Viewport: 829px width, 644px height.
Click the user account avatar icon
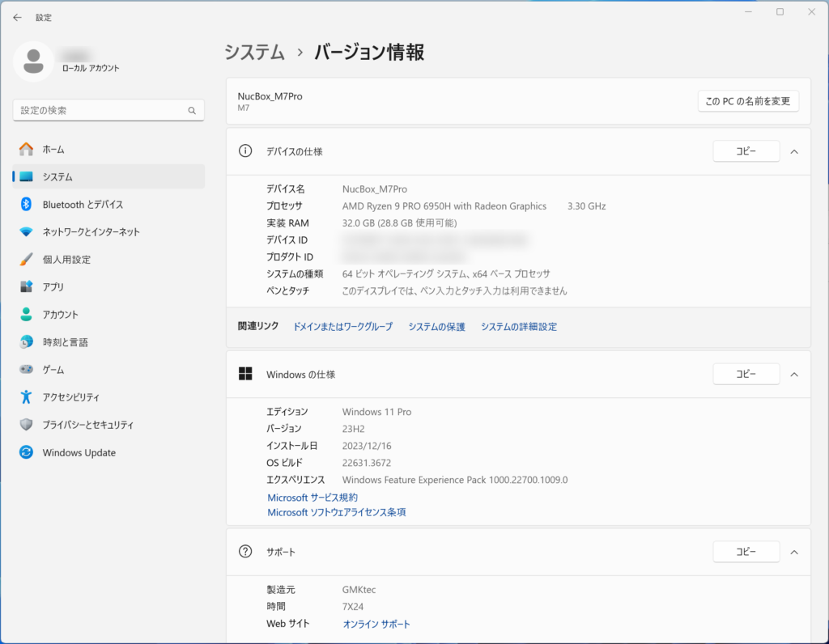pyautogui.click(x=33, y=61)
